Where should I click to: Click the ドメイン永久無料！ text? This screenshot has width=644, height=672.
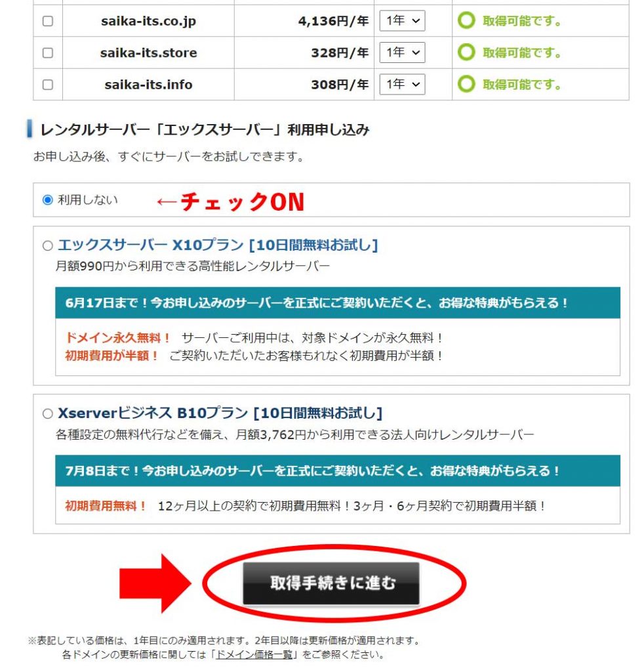coord(118,338)
